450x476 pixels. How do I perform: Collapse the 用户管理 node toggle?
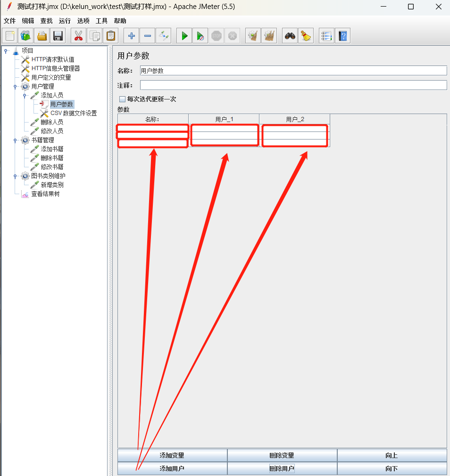(15, 87)
